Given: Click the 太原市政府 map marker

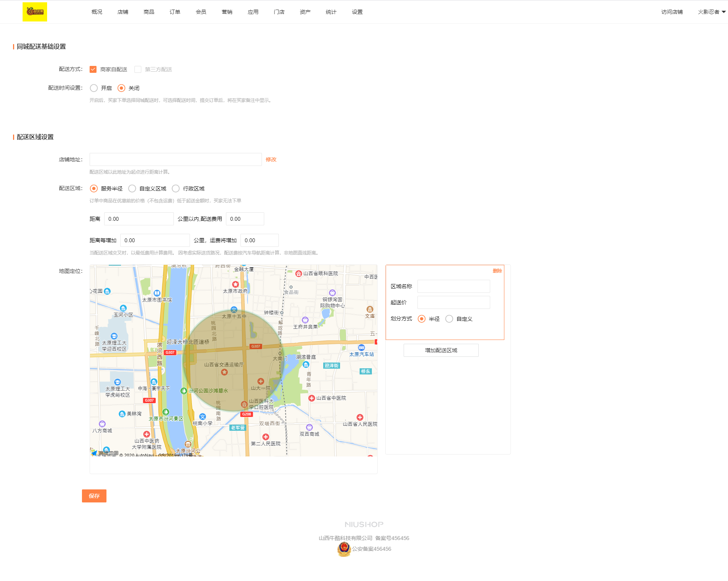Looking at the screenshot, I should [x=236, y=284].
